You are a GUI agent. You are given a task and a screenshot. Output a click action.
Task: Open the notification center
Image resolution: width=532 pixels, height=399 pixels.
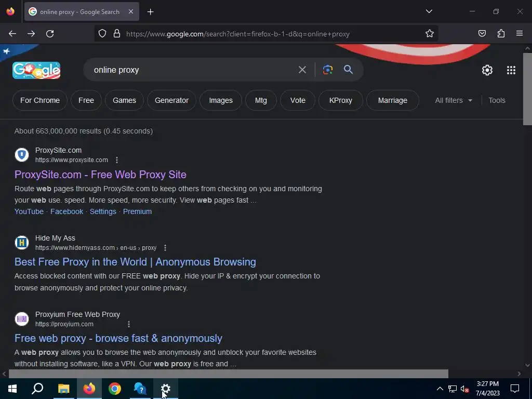click(x=515, y=389)
